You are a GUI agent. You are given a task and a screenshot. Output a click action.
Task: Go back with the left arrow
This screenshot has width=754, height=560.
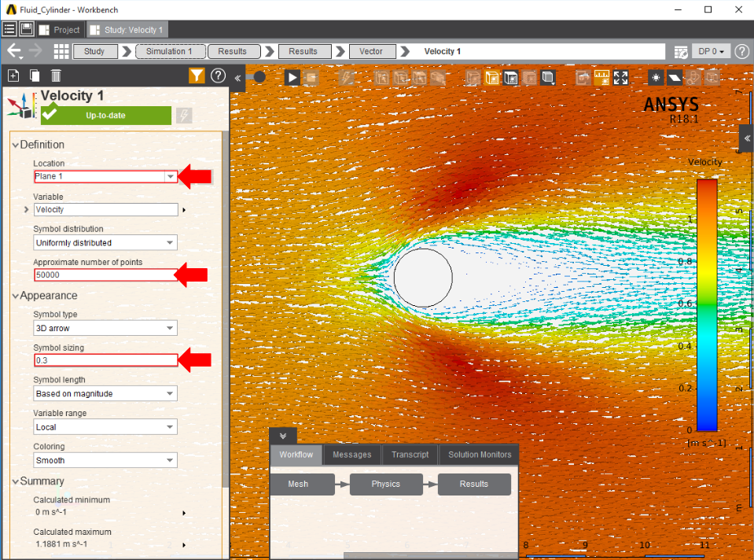14,51
